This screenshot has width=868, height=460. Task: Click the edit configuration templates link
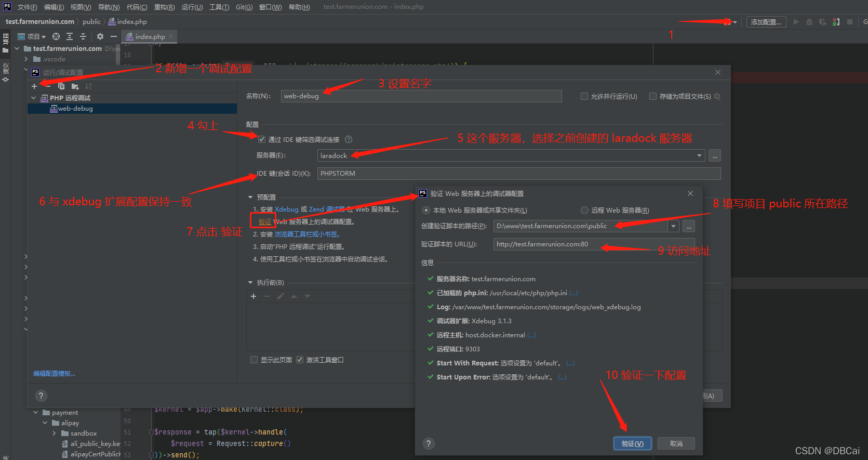pos(54,373)
